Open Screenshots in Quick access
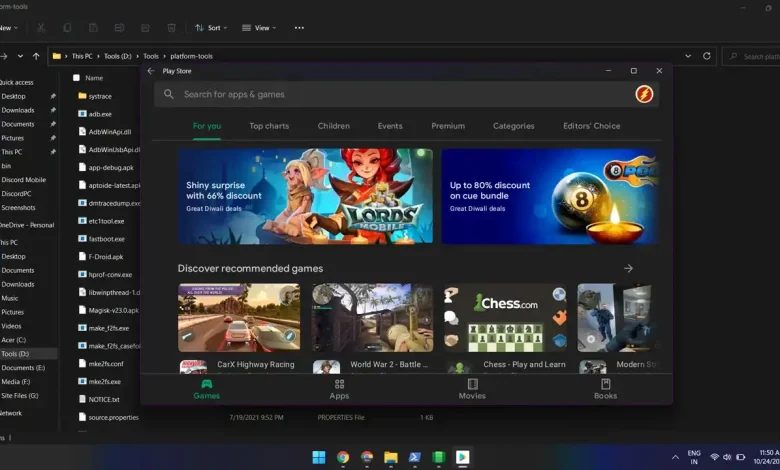The image size is (780, 470). 18,208
